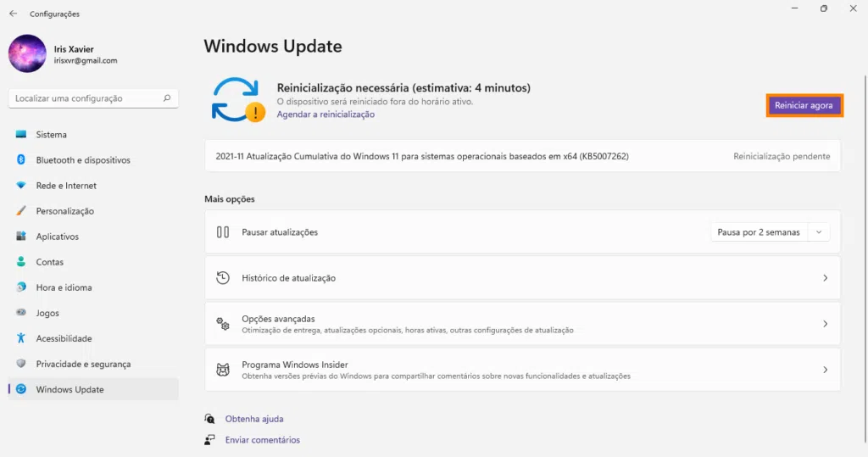
Task: Expand Histórico de atualização chevron
Action: click(825, 278)
